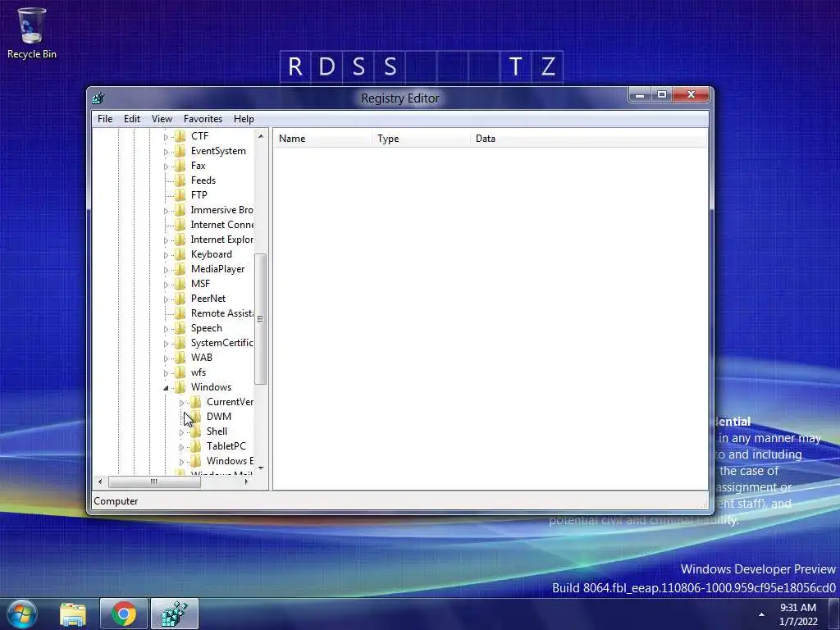Click the tree scroll down arrow
This screenshot has height=630, width=840.
click(261, 468)
